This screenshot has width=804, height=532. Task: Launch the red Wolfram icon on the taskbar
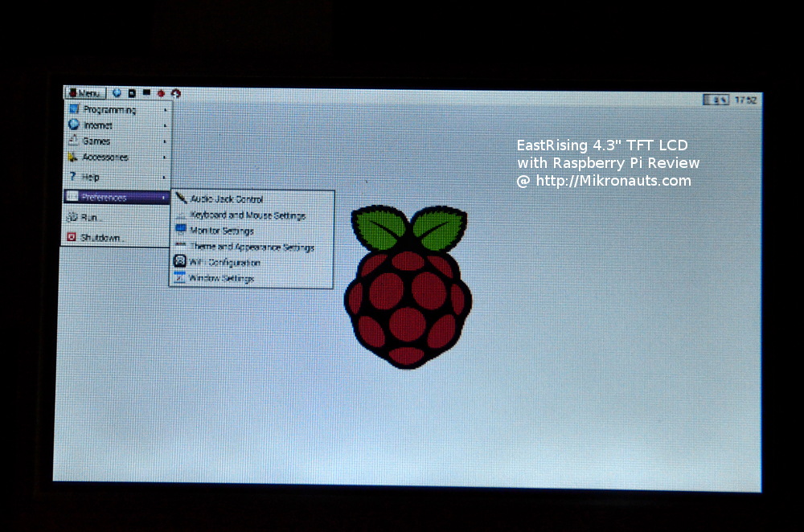point(176,93)
